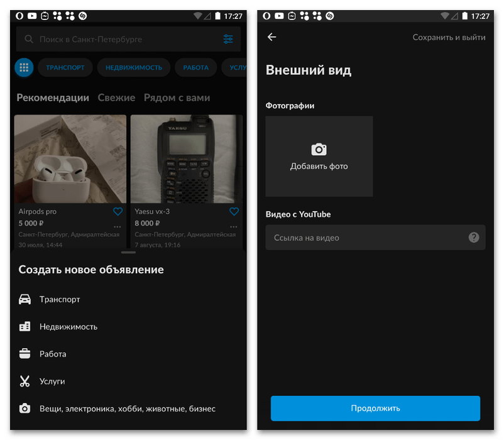
Task: Open search filter settings icon
Action: point(228,39)
